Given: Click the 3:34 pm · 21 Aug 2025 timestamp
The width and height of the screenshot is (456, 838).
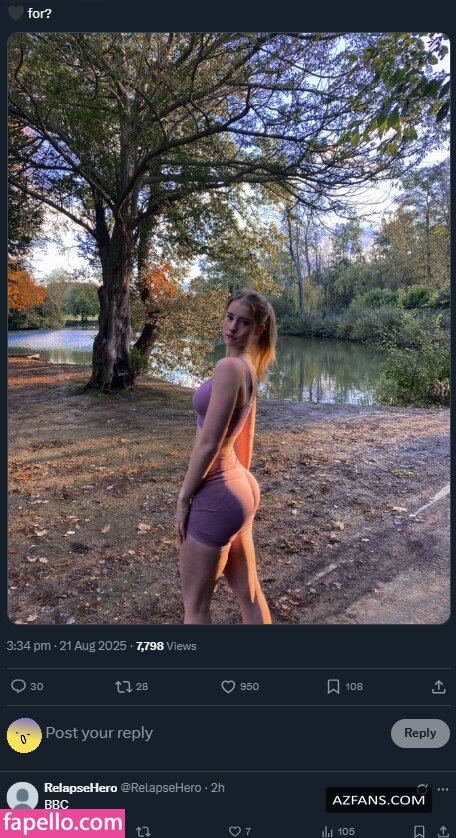Looking at the screenshot, I should tap(67, 646).
